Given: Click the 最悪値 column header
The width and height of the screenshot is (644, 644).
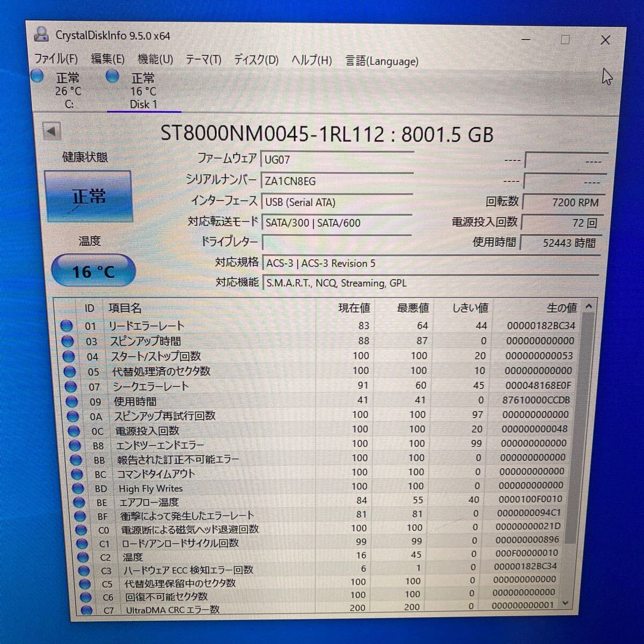Looking at the screenshot, I should (x=413, y=308).
